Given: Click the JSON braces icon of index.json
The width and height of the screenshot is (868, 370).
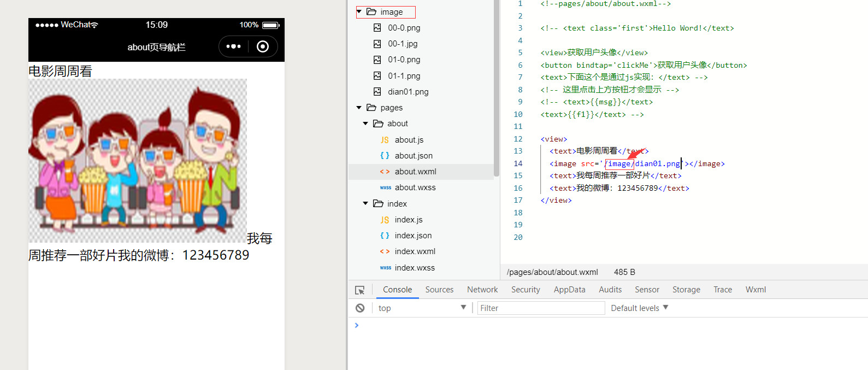Looking at the screenshot, I should click(x=385, y=236).
